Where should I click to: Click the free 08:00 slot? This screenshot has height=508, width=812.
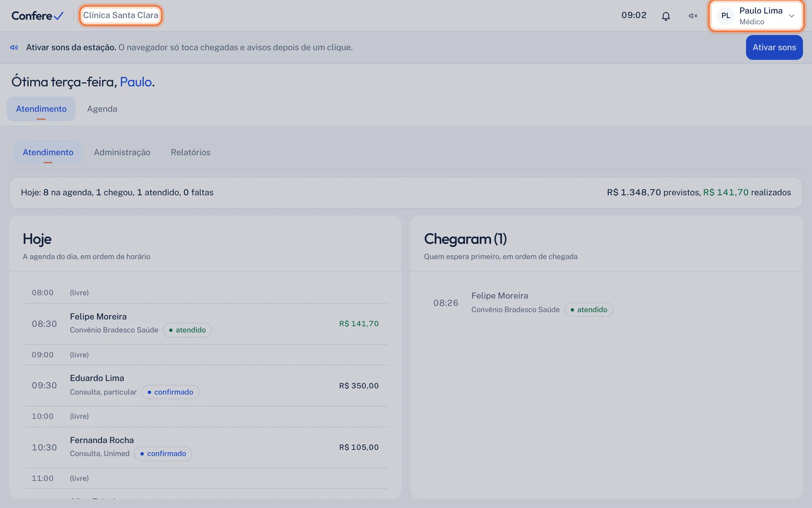pos(205,293)
